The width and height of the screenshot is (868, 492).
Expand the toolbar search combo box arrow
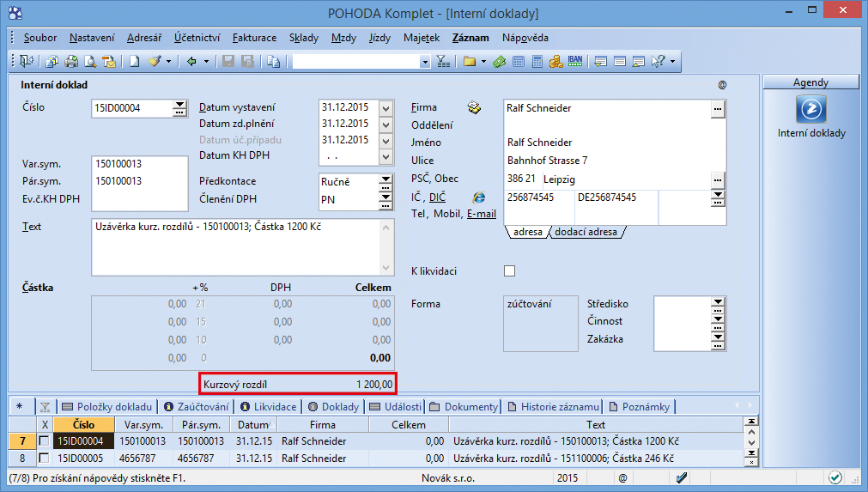point(425,62)
